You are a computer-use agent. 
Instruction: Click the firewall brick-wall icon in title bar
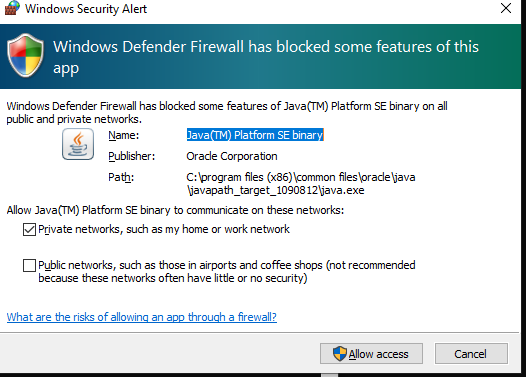point(12,8)
